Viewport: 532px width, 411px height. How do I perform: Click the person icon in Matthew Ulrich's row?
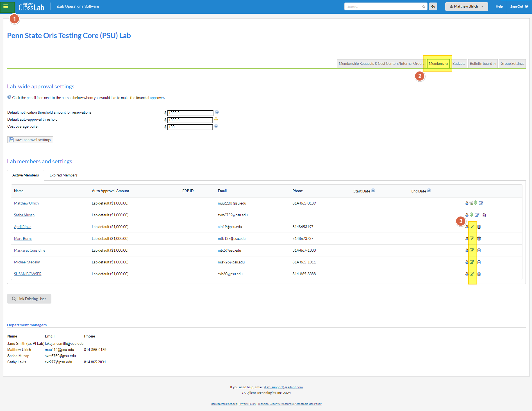point(467,203)
